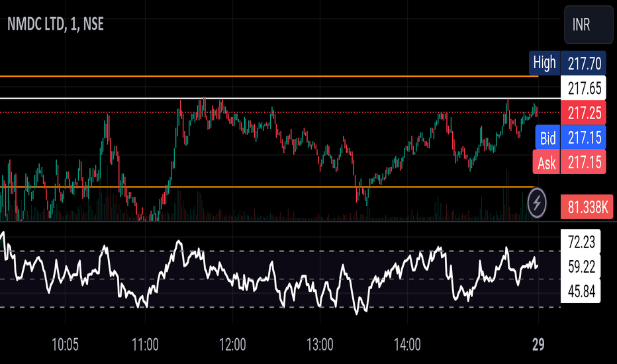This screenshot has width=617, height=364.
Task: Select the High 217.70 price label
Action: 567,63
